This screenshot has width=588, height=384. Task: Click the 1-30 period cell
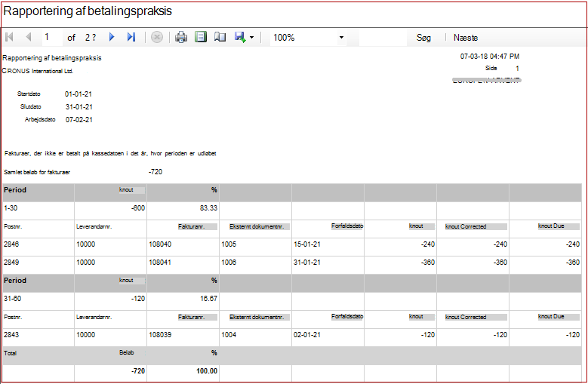[11, 208]
